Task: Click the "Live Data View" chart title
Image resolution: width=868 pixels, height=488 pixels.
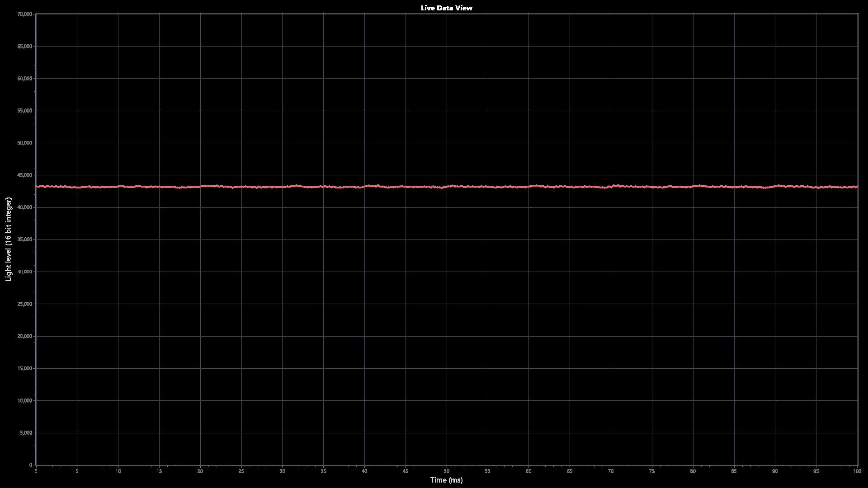Action: [x=446, y=8]
